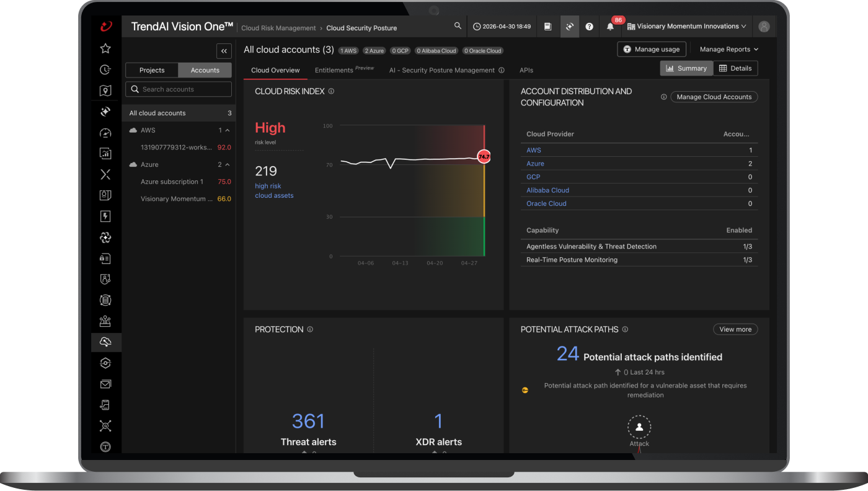
Task: Open the clock Recents icon in sidebar
Action: coord(105,69)
